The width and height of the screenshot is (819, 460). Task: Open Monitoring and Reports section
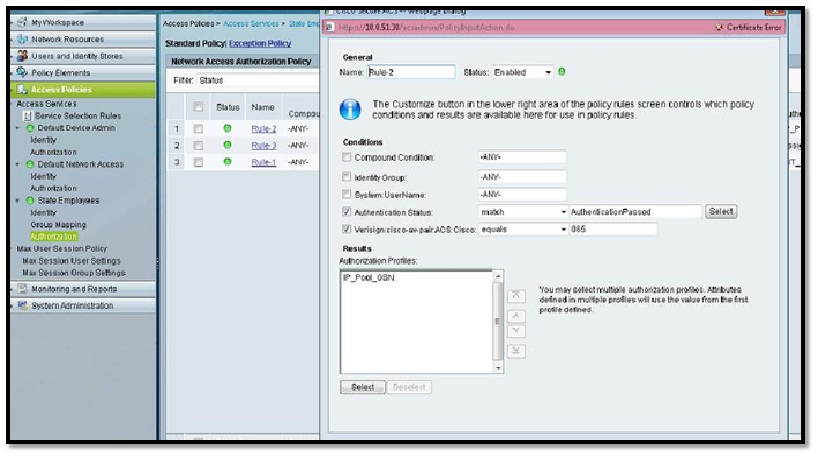[x=83, y=289]
